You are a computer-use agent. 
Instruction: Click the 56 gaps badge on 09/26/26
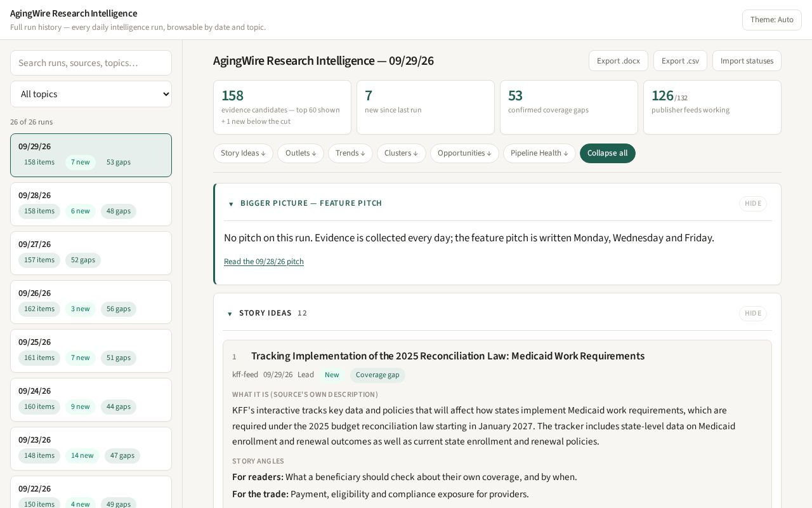tap(119, 309)
